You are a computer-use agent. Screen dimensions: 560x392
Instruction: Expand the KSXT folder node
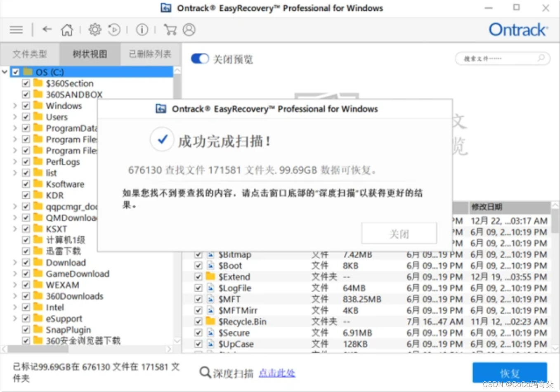15,229
